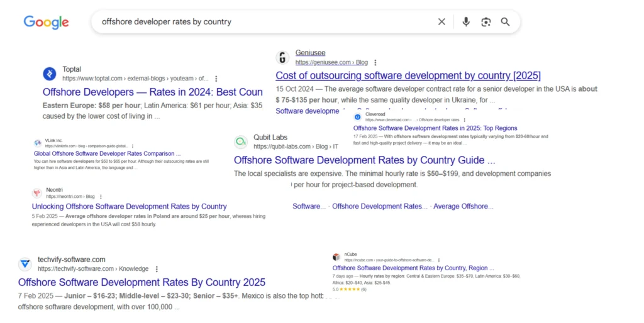This screenshot has height=323, width=644.
Task: Click the Cleveroad site favicon
Action: [357, 117]
